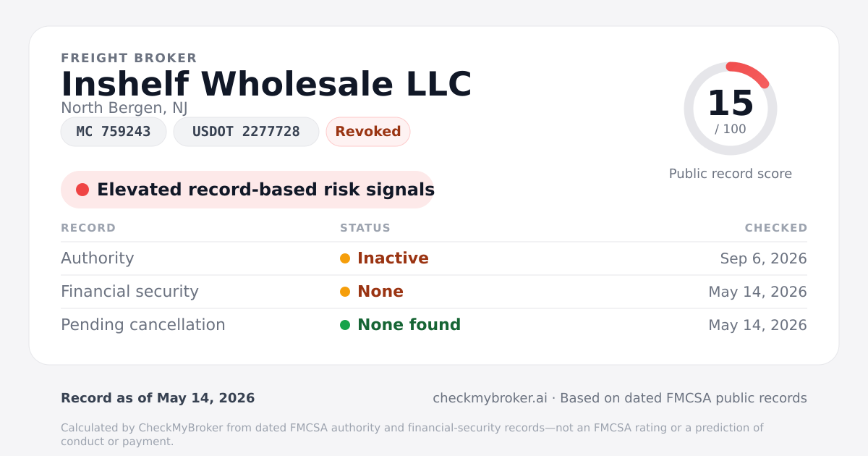Select the Authority record row
Viewport: 868px width, 456px height.
(x=434, y=258)
